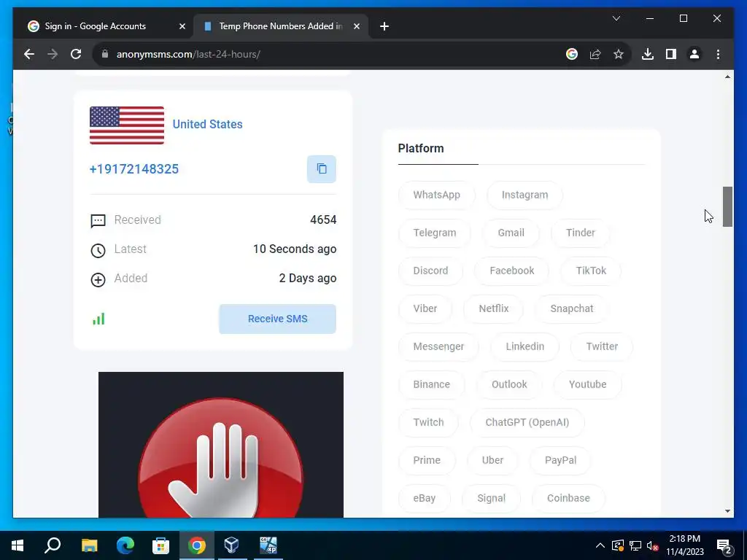Reload the anonymsms page

point(76,54)
